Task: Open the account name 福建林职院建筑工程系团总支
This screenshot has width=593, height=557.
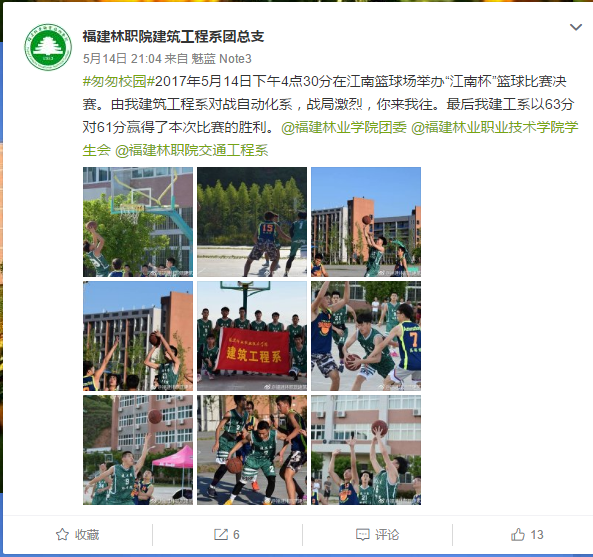Action: (173, 36)
